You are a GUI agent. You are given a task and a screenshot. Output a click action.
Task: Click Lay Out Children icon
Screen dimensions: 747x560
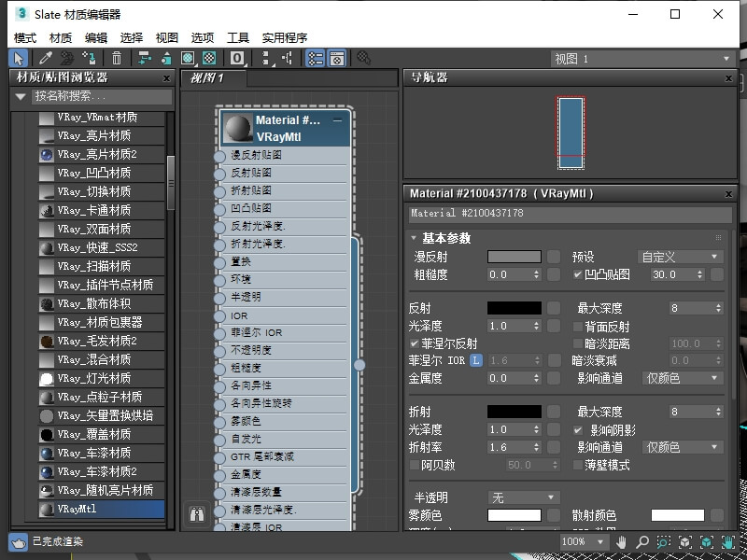click(x=288, y=59)
